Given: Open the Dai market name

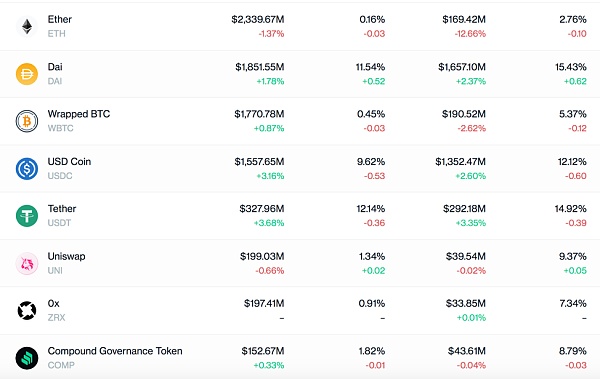Looking at the screenshot, I should tap(55, 67).
